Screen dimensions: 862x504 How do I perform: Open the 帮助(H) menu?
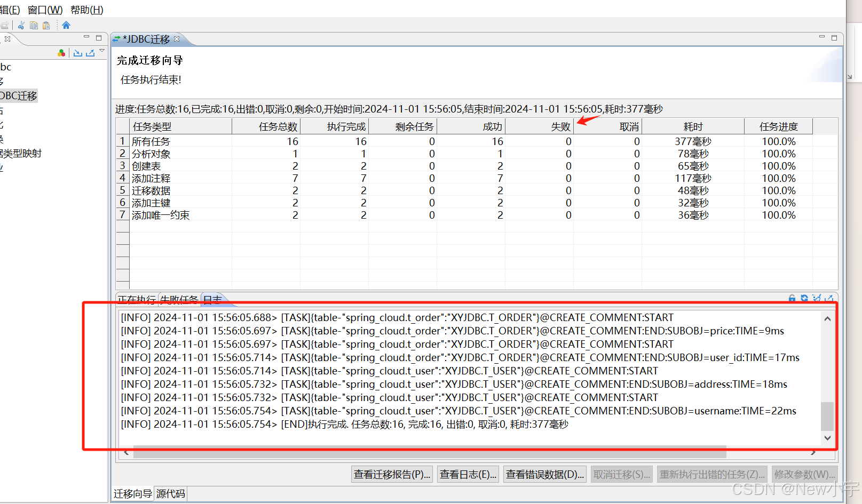(x=86, y=10)
